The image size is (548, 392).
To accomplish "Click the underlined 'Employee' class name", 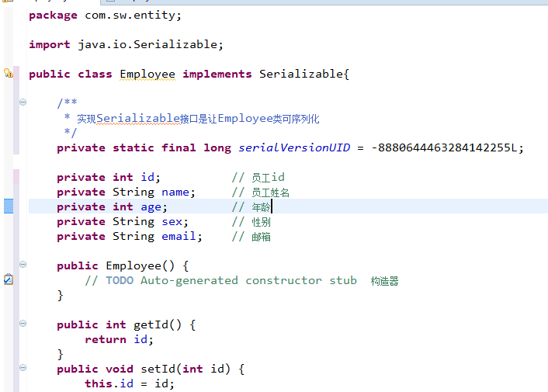I will tap(147, 75).
